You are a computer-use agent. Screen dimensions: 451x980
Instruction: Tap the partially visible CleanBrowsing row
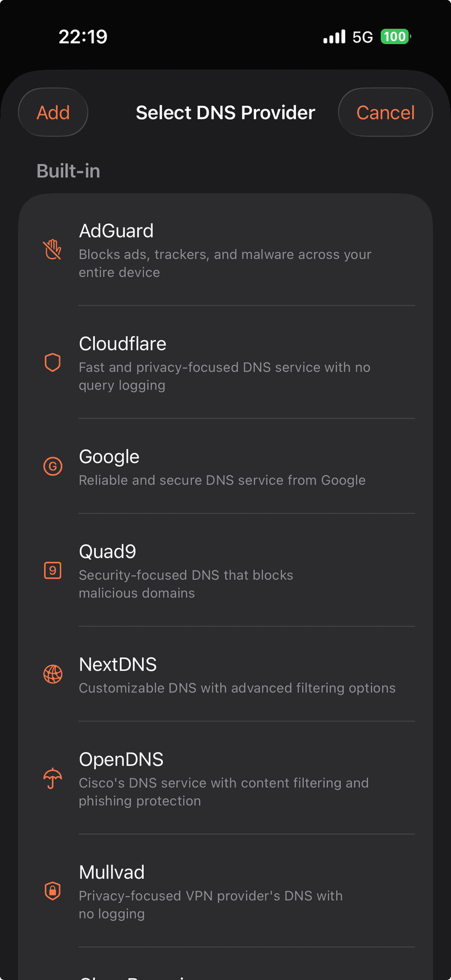point(225,972)
